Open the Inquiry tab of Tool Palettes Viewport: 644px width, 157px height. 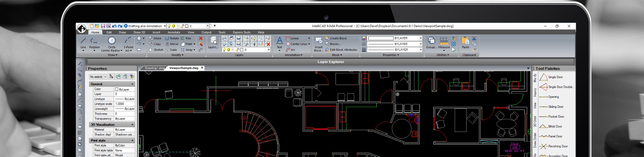(x=535, y=92)
